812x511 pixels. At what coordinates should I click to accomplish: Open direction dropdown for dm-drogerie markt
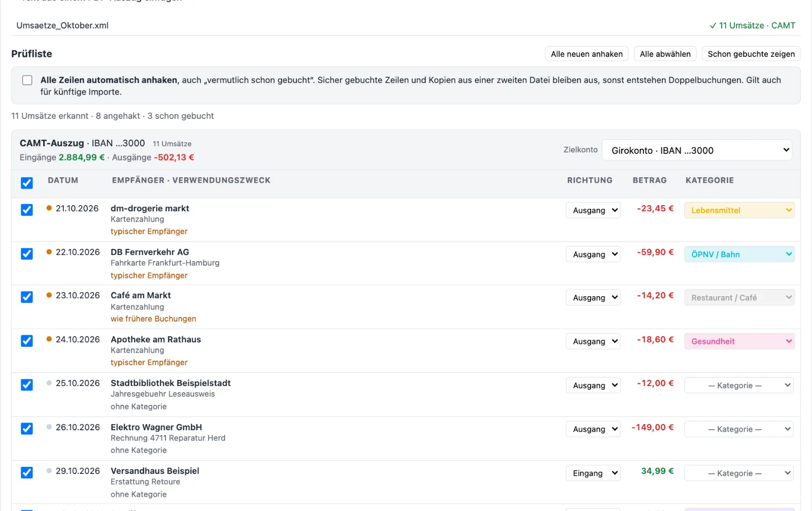pyautogui.click(x=593, y=210)
